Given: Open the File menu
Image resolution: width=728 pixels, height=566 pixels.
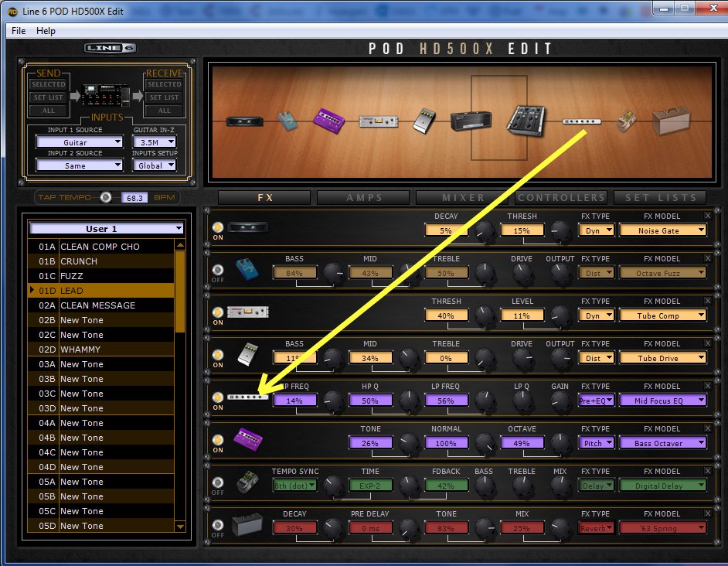Looking at the screenshot, I should pyautogui.click(x=19, y=31).
